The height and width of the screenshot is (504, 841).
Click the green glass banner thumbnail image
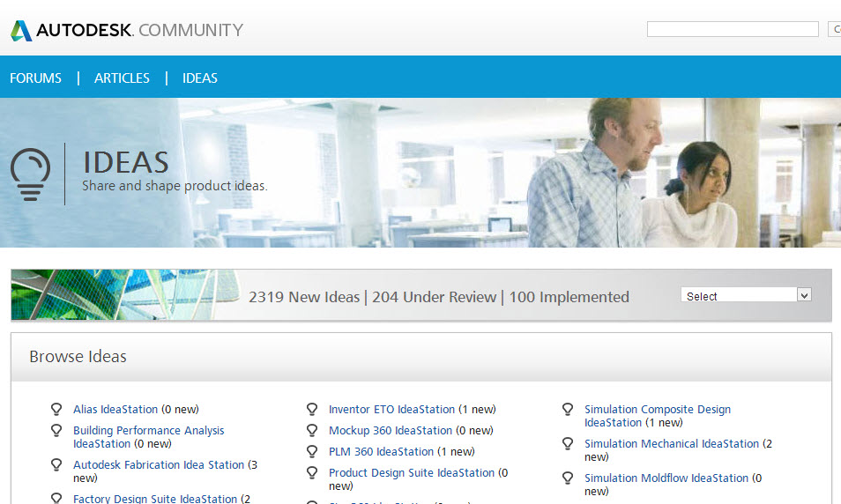click(125, 295)
